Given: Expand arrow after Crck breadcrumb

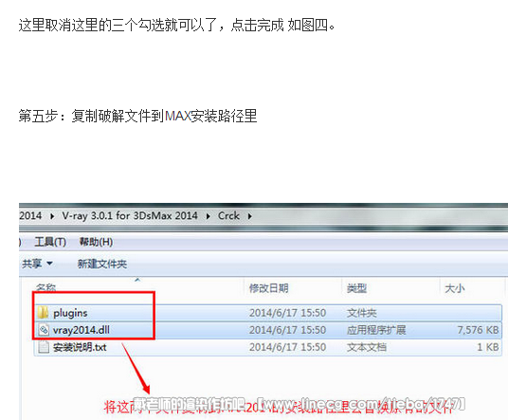Looking at the screenshot, I should tap(249, 216).
